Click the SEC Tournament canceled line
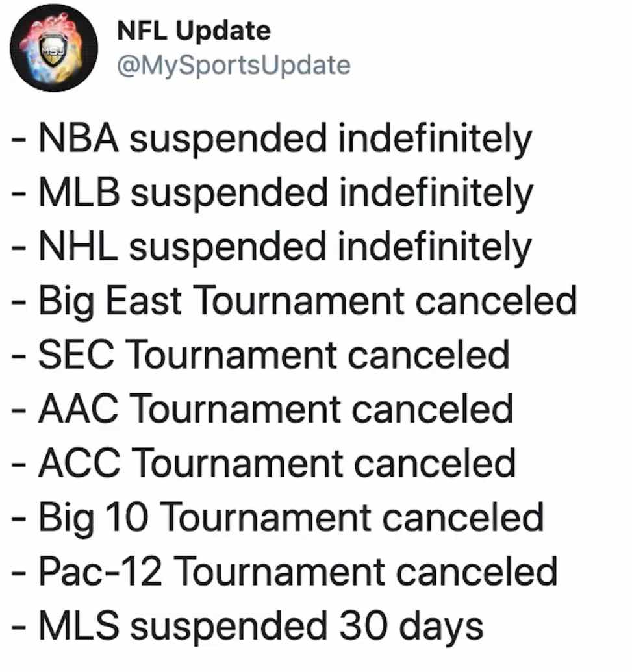The width and height of the screenshot is (632, 672). coord(260,355)
